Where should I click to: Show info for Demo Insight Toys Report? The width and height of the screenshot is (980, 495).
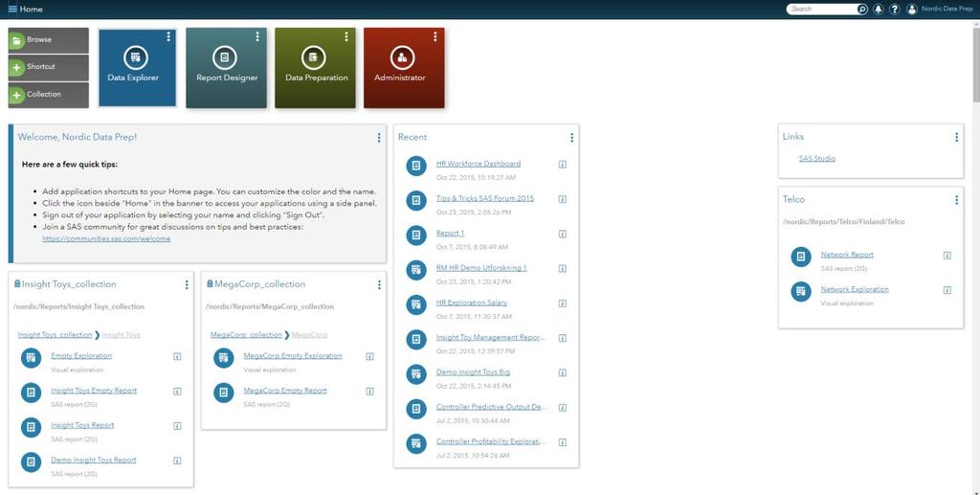[x=177, y=461]
